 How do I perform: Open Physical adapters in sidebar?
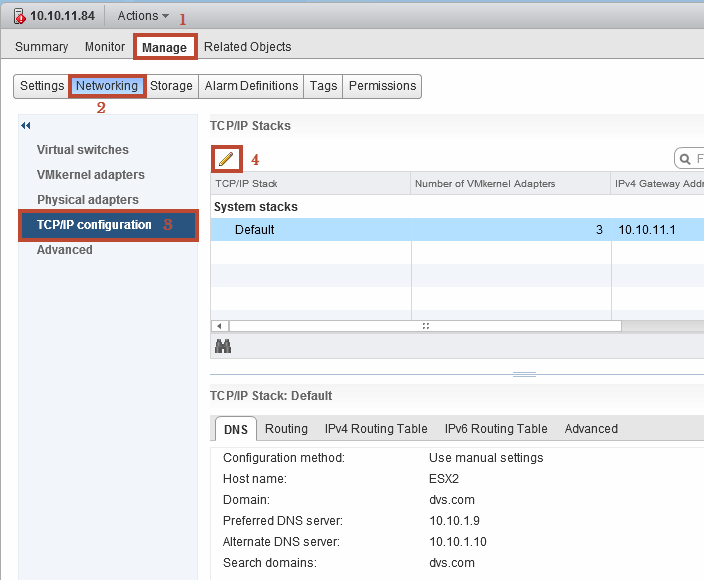(88, 200)
